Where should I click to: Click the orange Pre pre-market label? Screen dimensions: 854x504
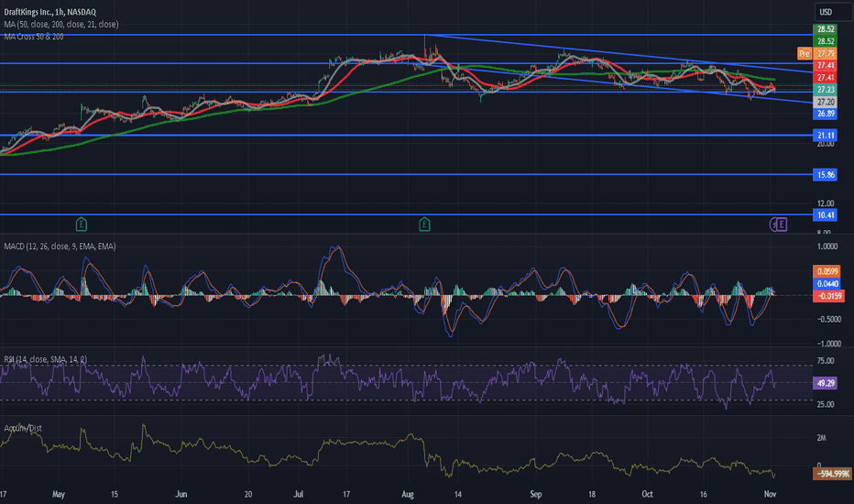(x=804, y=53)
